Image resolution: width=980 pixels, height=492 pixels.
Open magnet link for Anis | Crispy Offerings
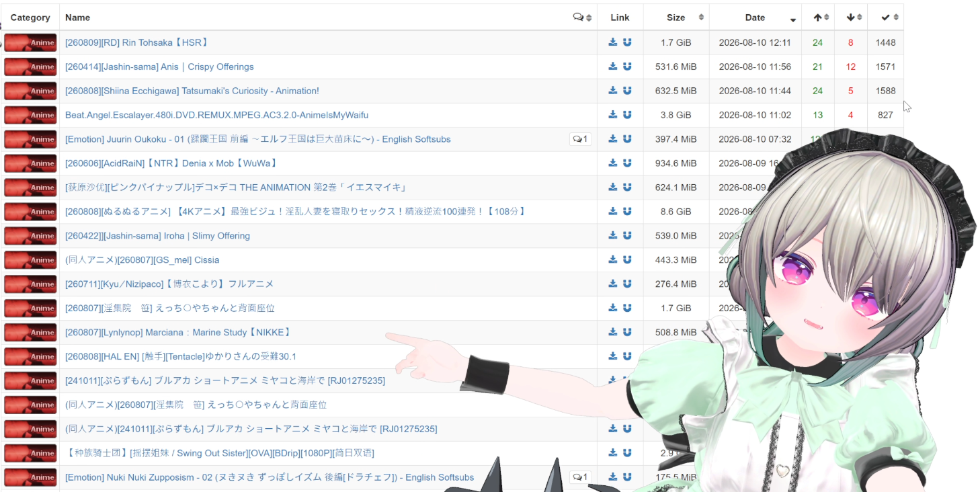pos(627,67)
